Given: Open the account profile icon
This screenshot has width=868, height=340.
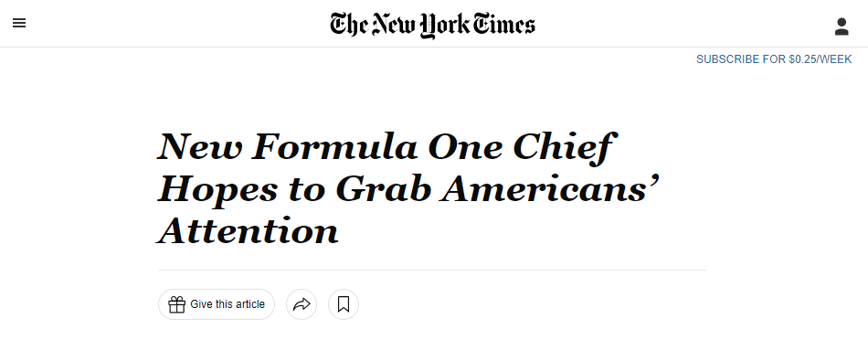Looking at the screenshot, I should (x=842, y=27).
